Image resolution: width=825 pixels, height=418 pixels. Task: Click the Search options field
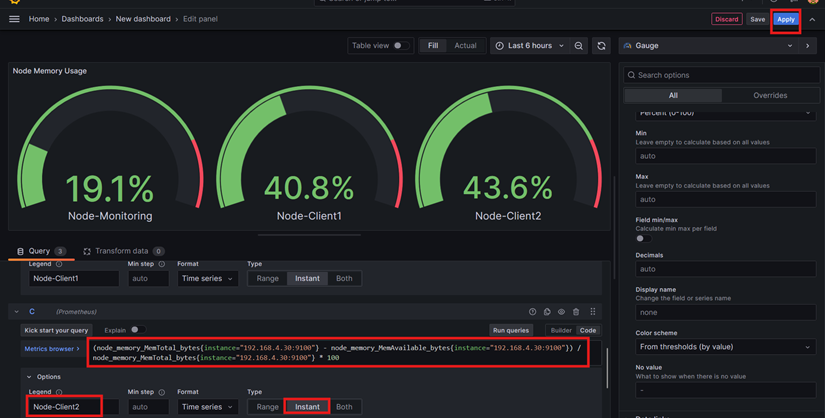(x=721, y=75)
